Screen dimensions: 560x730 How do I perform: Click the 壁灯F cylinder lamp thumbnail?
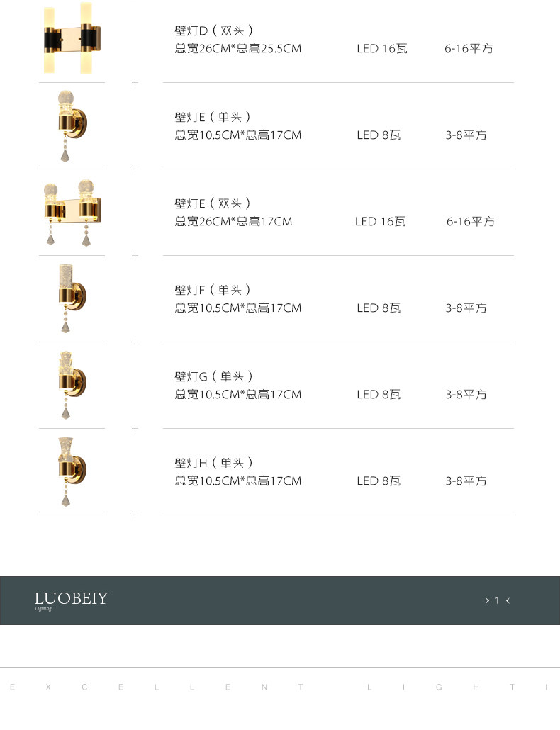coord(70,298)
